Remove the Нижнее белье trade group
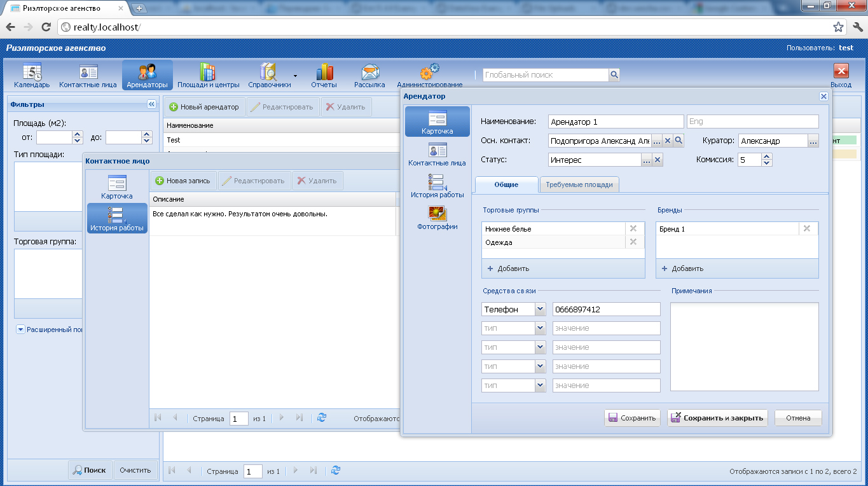Screen dimensions: 868x486 point(633,228)
